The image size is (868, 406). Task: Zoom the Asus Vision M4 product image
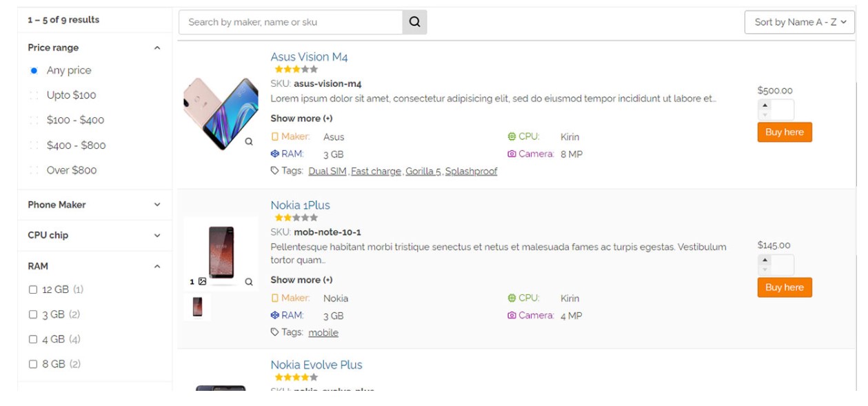[x=249, y=141]
